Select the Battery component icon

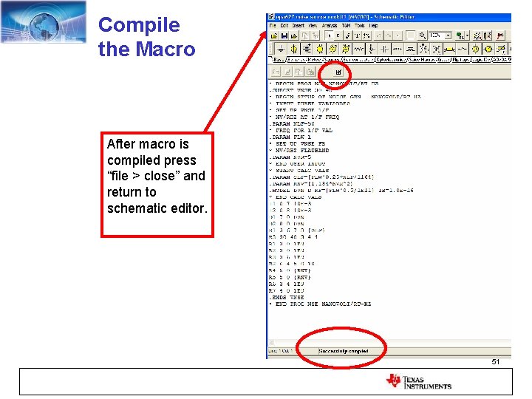(307, 50)
